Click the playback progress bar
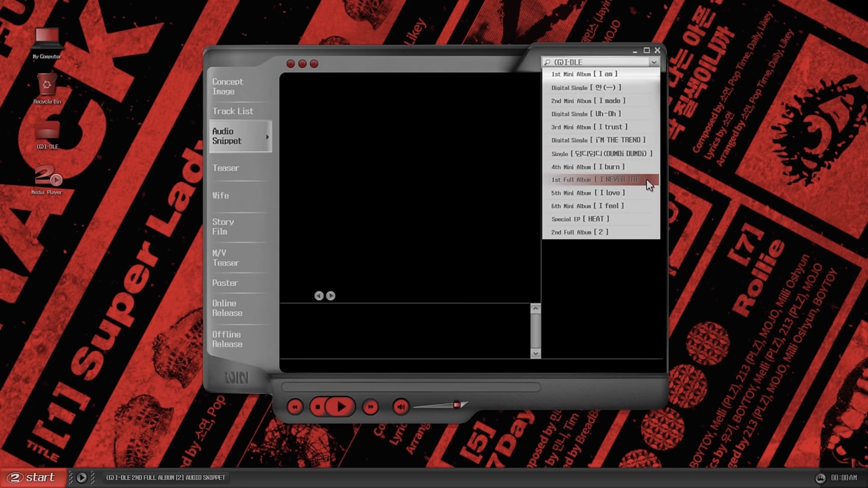868x488 pixels. [411, 386]
